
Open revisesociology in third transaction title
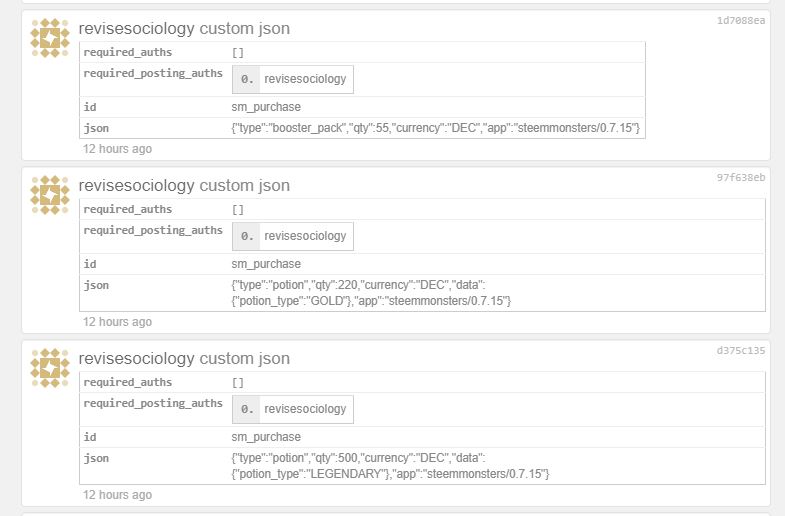[137, 358]
